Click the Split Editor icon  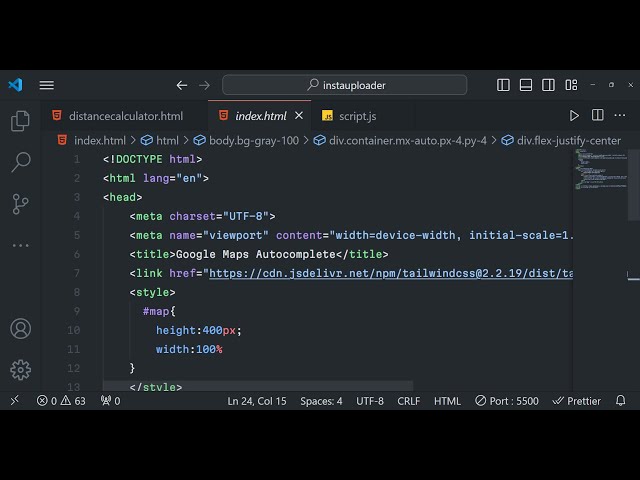tap(597, 116)
